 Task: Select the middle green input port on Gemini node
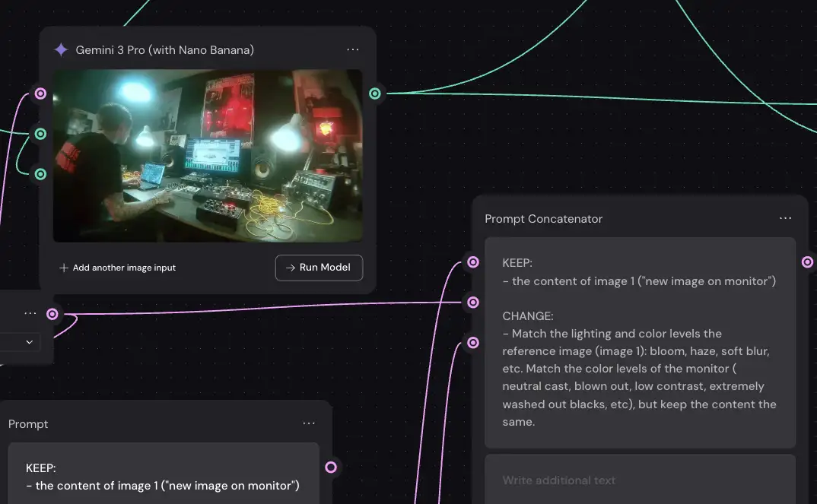40,134
